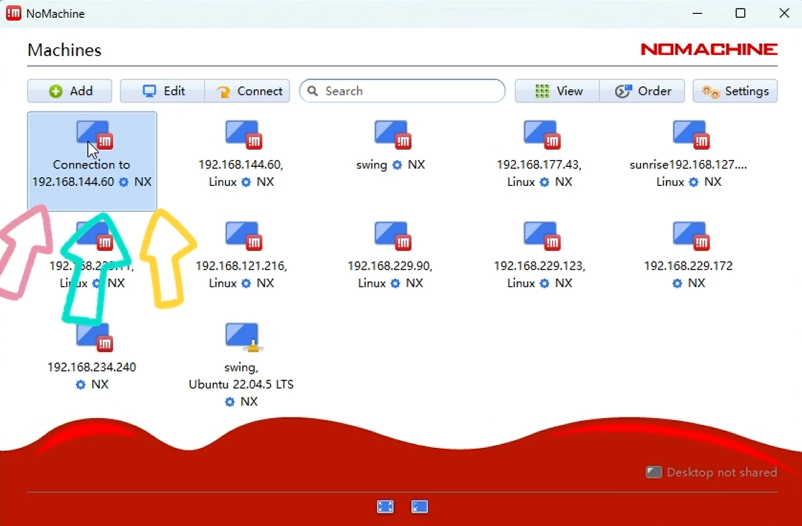Select the '192.168.229.123, Linux' machine icon
802x526 pixels.
(x=542, y=236)
